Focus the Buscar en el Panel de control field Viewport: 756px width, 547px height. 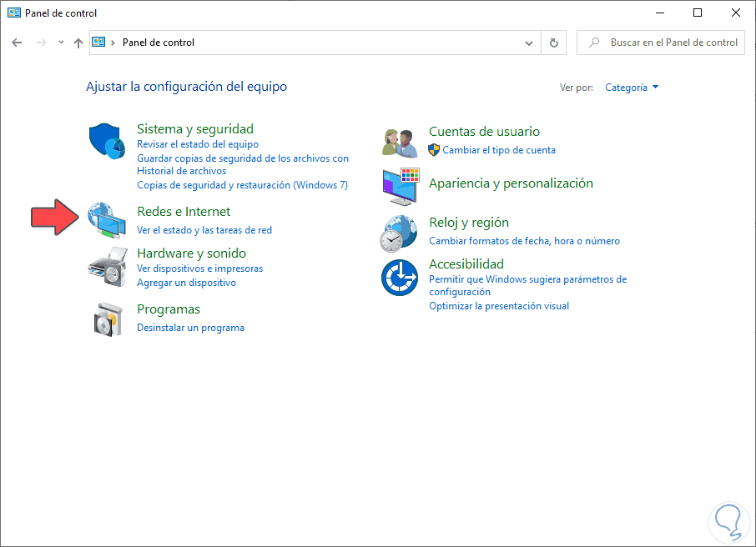(x=661, y=43)
